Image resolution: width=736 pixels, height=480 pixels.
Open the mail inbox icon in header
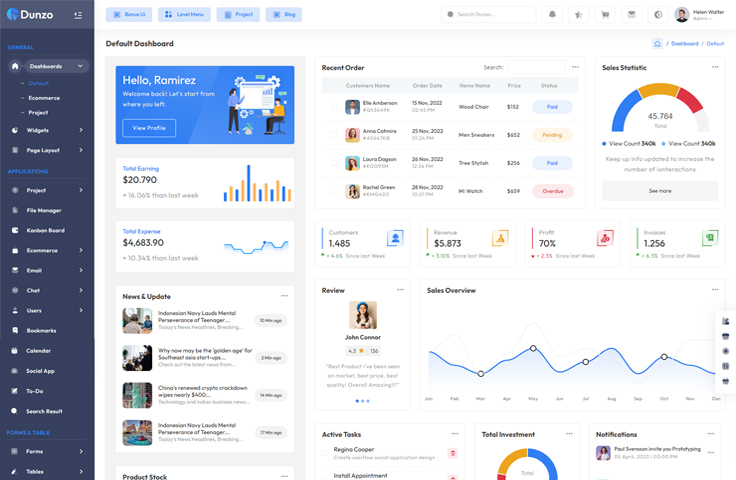click(631, 15)
